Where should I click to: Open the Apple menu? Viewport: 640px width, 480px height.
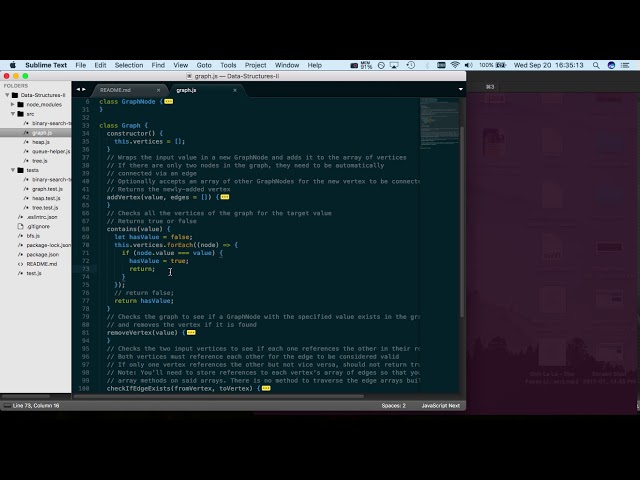13,65
